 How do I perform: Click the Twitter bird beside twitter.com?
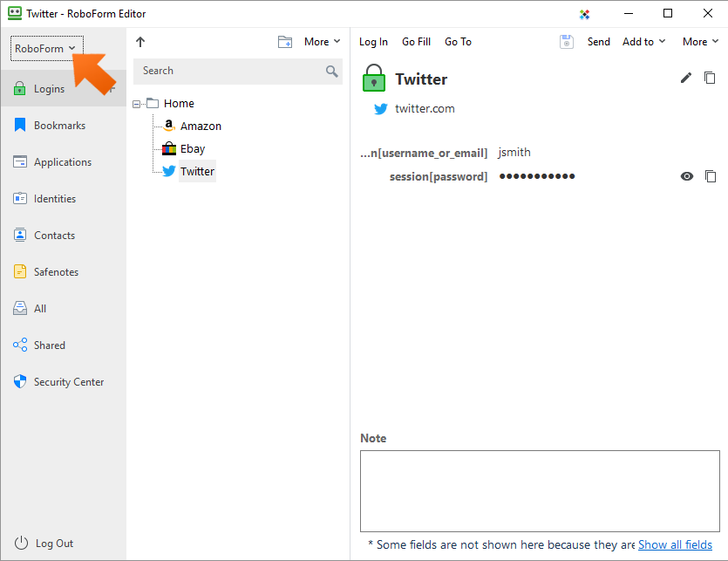381,109
